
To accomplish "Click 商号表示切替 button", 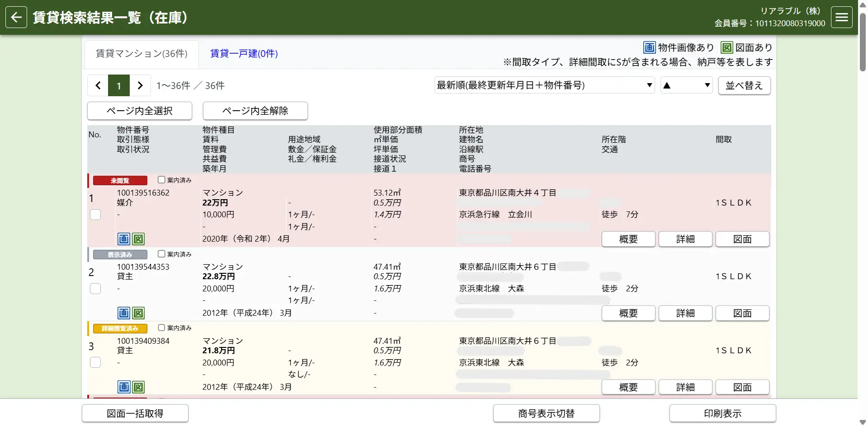I will pos(547,413).
